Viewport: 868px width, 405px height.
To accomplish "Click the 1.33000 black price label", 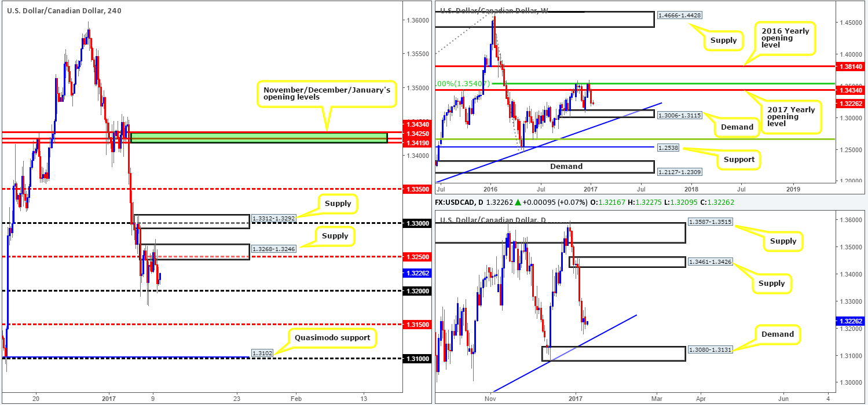I will (x=416, y=223).
